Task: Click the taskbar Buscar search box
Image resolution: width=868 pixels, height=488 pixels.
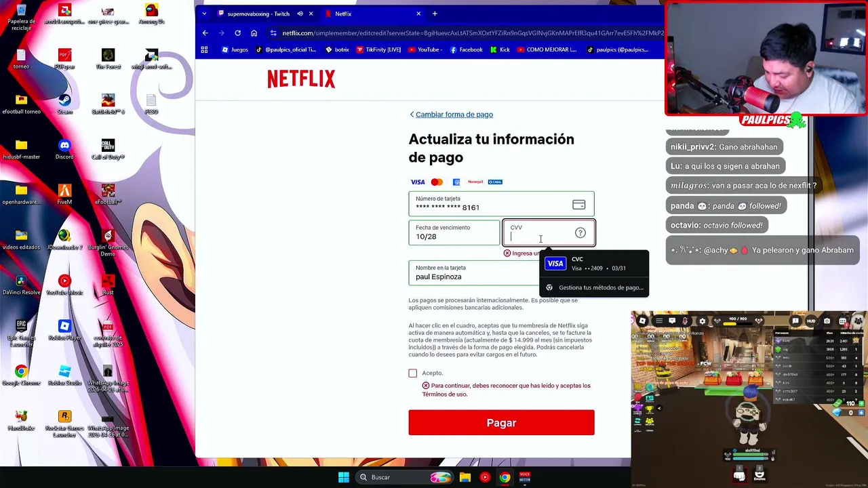Action: click(406, 477)
